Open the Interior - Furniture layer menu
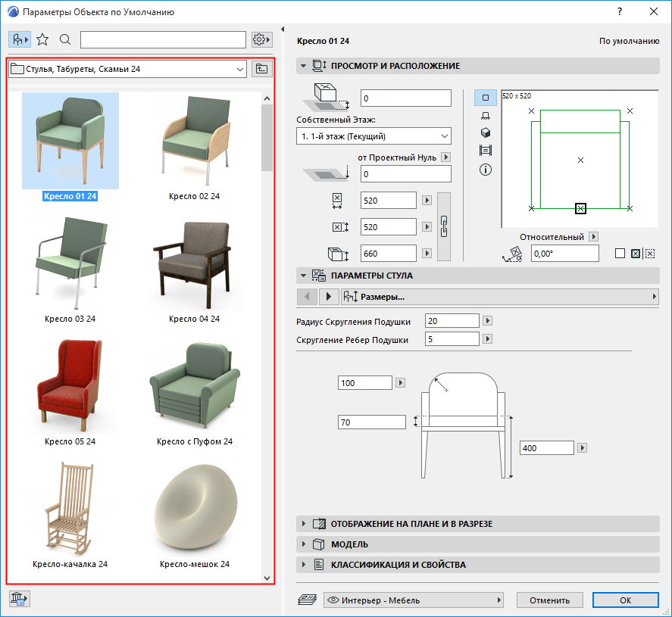Screen dimensions: 672x617 tap(414, 600)
